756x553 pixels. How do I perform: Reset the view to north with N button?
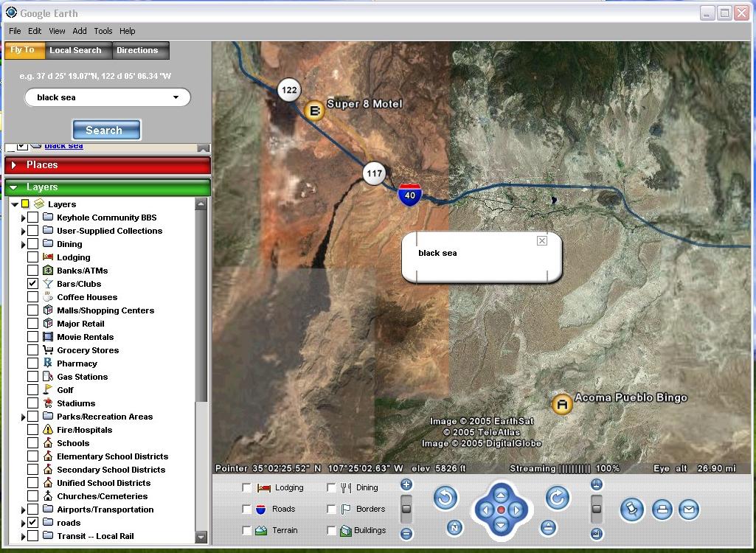[x=455, y=528]
